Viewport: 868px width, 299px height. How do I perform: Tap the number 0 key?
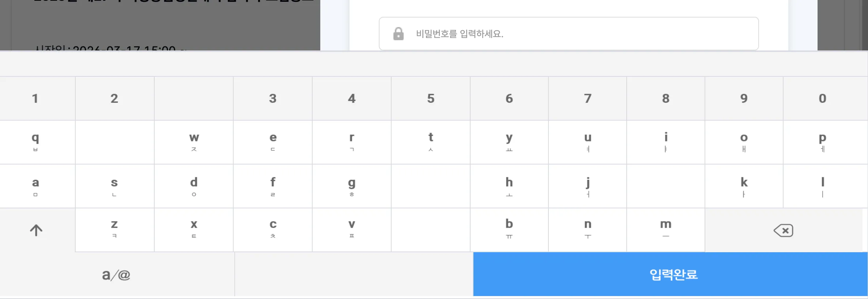point(822,98)
